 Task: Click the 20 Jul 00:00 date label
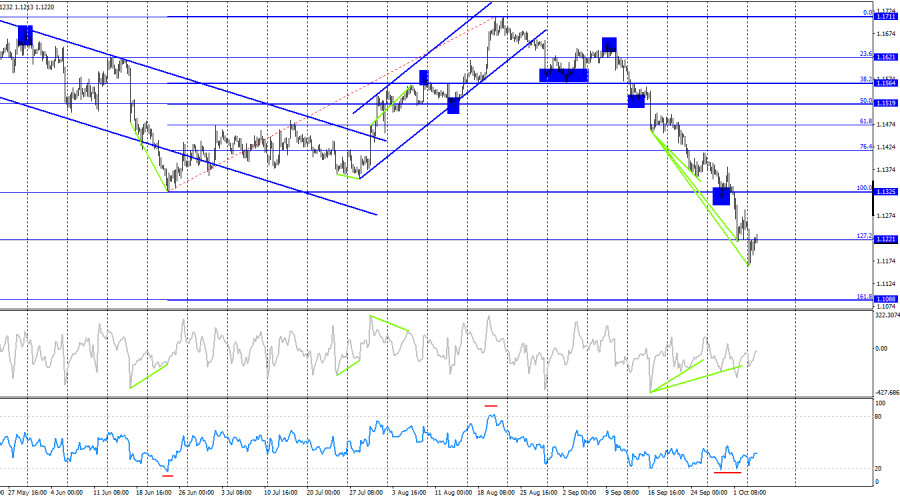(323, 493)
